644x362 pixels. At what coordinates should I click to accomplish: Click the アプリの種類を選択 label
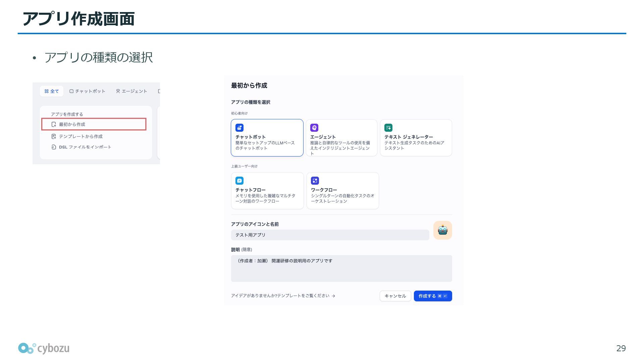251,102
